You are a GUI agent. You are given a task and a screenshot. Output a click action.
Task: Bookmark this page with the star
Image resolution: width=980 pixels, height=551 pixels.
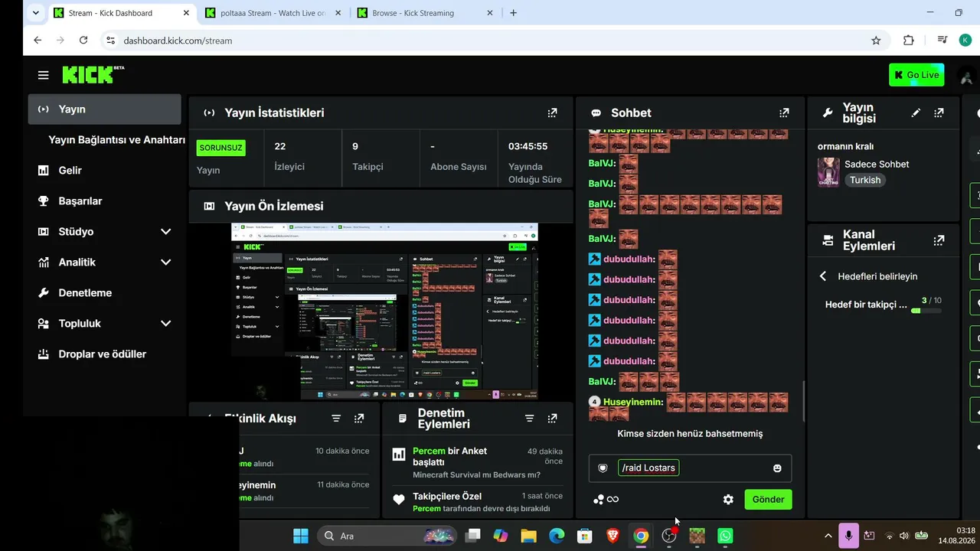(876, 41)
